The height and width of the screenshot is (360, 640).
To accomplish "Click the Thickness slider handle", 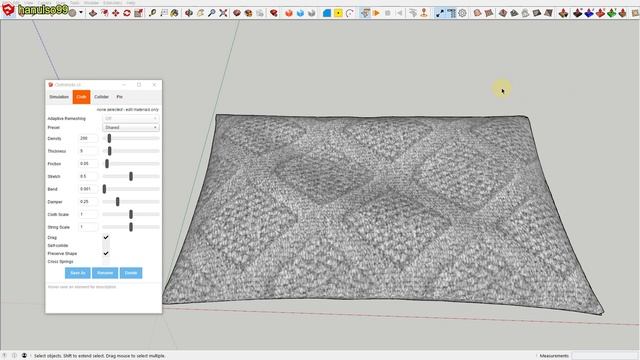I will 109,151.
